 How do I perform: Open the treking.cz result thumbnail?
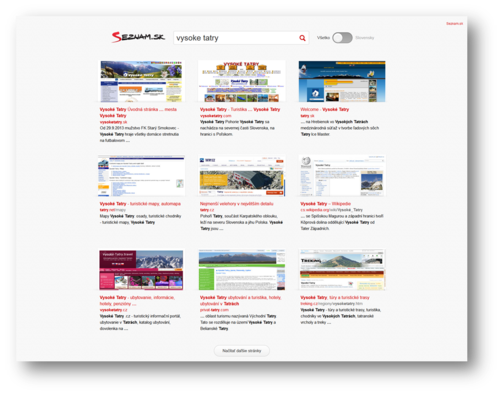(x=342, y=270)
